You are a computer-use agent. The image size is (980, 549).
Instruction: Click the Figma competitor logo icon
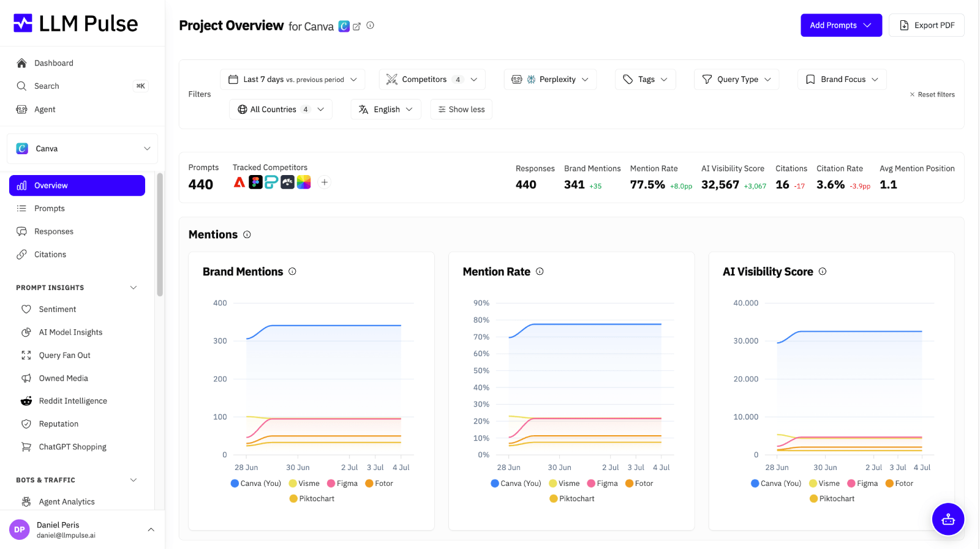[255, 182]
